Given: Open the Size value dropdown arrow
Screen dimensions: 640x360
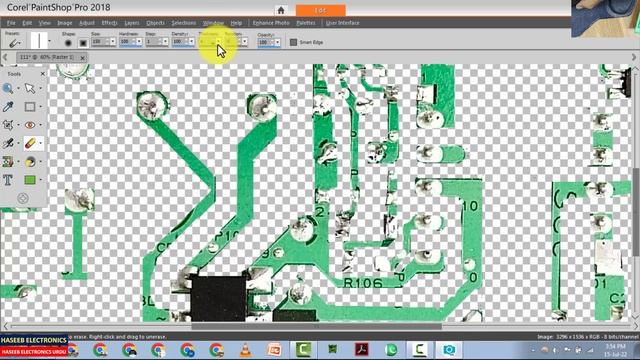Looking at the screenshot, I should [113, 42].
